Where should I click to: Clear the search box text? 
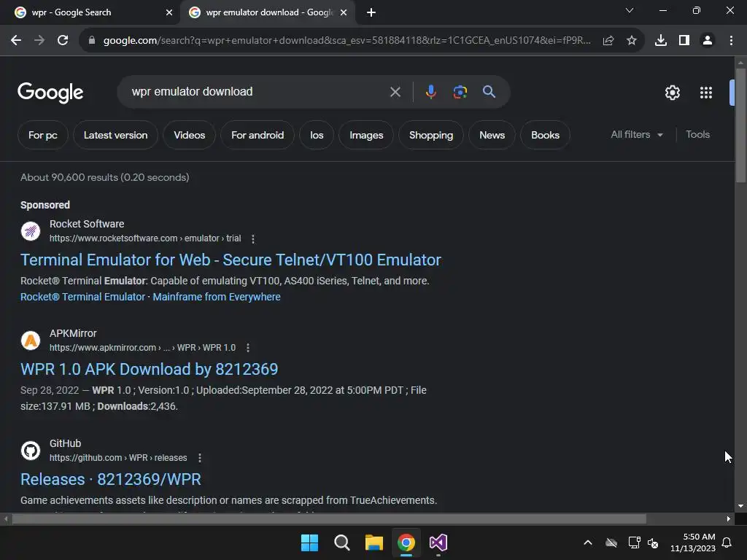click(395, 92)
